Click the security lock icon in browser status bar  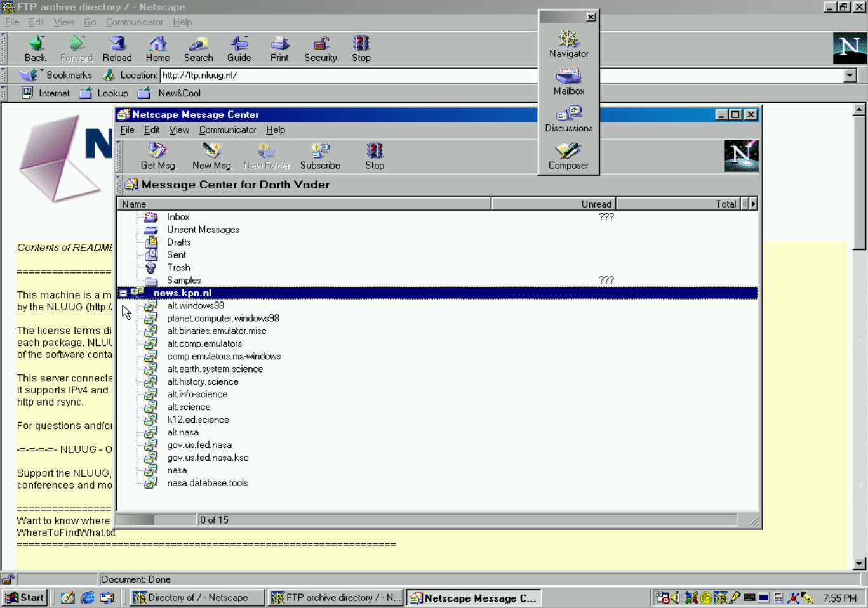pyautogui.click(x=8, y=579)
